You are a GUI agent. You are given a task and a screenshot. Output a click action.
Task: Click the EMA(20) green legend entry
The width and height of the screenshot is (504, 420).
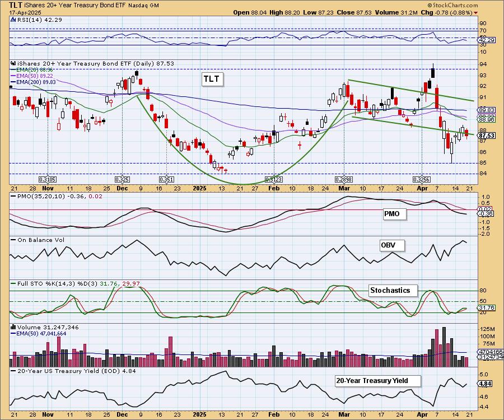click(x=31, y=70)
